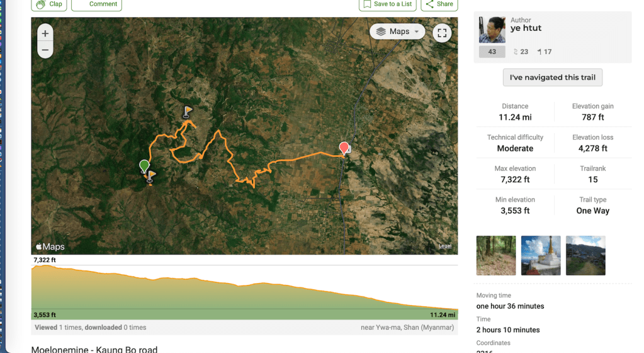644x353 pixels.
Task: Save this trail to a List
Action: 387,4
